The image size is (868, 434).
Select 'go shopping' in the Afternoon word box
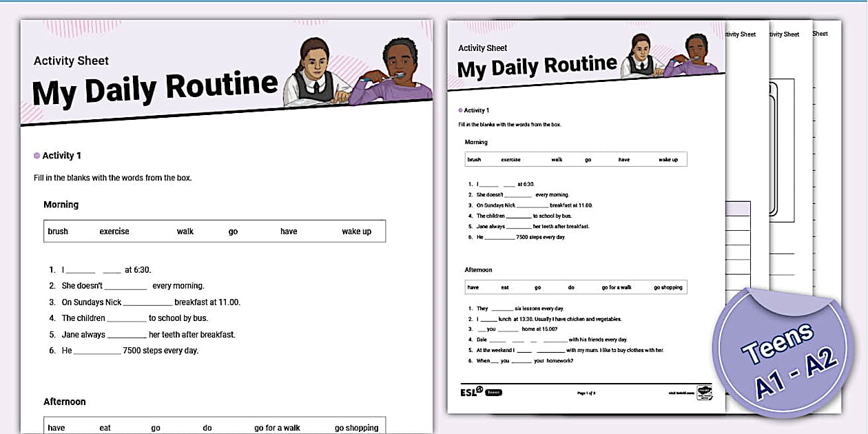(357, 427)
